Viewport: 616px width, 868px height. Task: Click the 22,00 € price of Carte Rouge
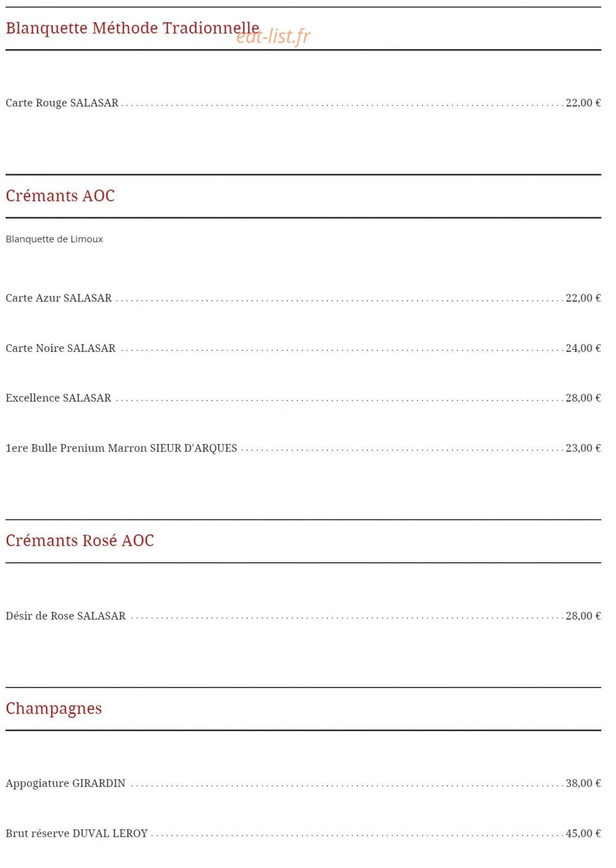583,103
